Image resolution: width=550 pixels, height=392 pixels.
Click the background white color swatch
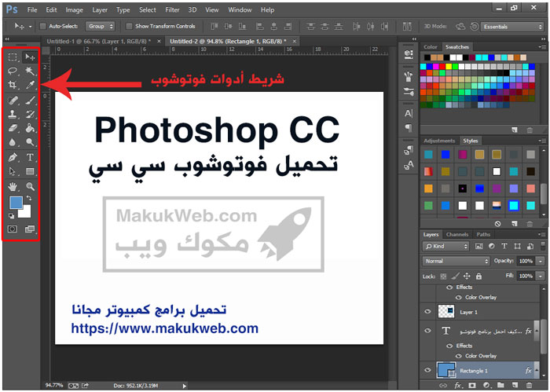(26, 212)
